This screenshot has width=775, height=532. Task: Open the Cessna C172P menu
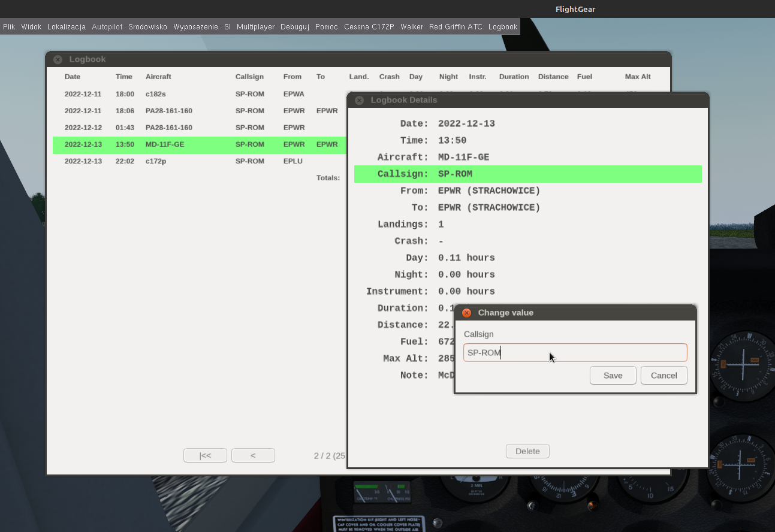tap(369, 27)
